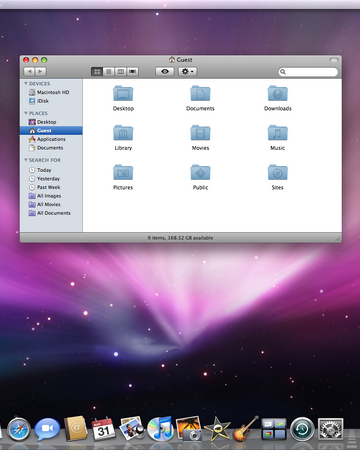Switch to icon view
Image resolution: width=360 pixels, height=450 pixels.
tap(97, 71)
